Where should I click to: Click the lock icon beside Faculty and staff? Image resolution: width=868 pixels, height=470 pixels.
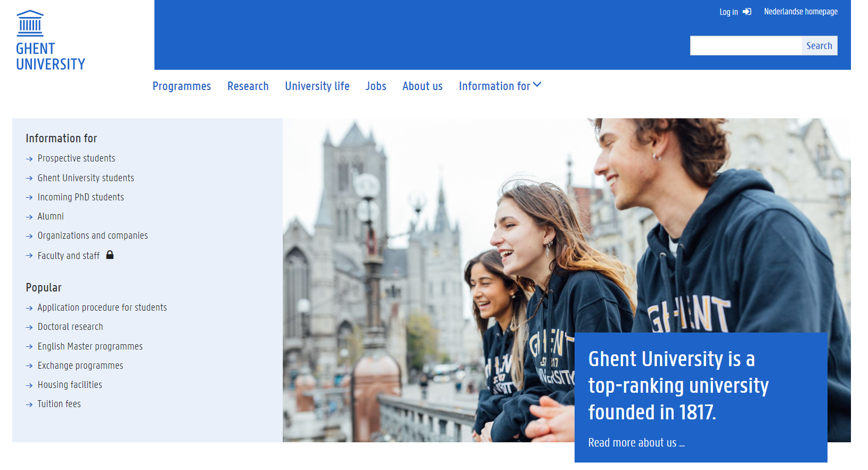coord(110,255)
